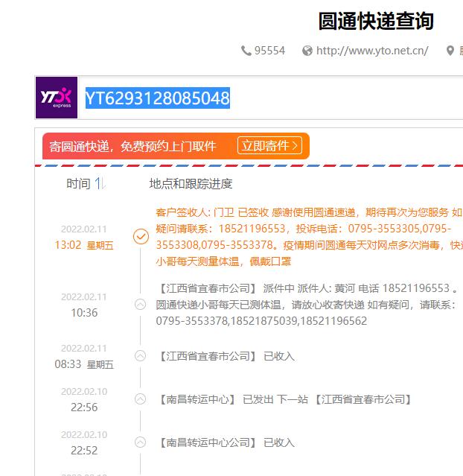Click the 小哥每天测量体温 line
Screen dimensions: 463x476
tap(223, 261)
